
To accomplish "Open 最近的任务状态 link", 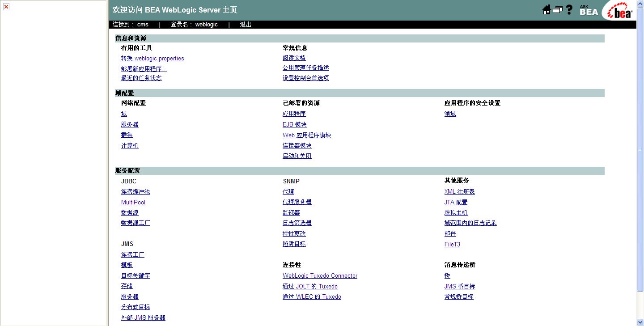I will pos(141,78).
